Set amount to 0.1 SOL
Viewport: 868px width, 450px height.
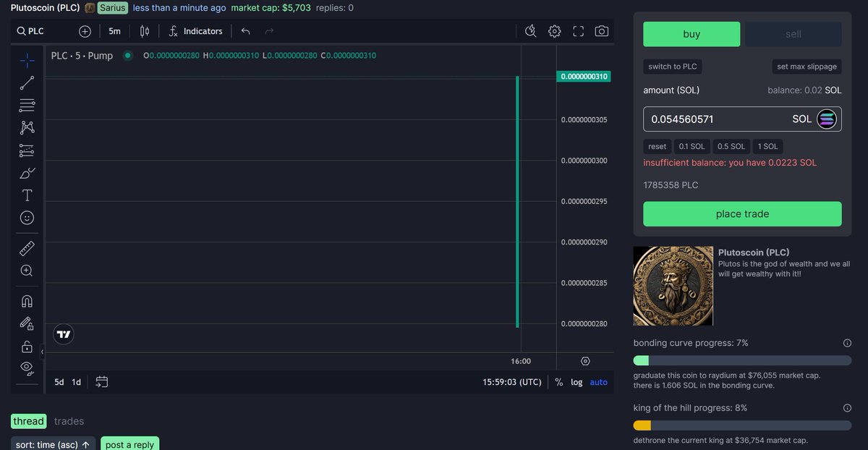pos(692,146)
